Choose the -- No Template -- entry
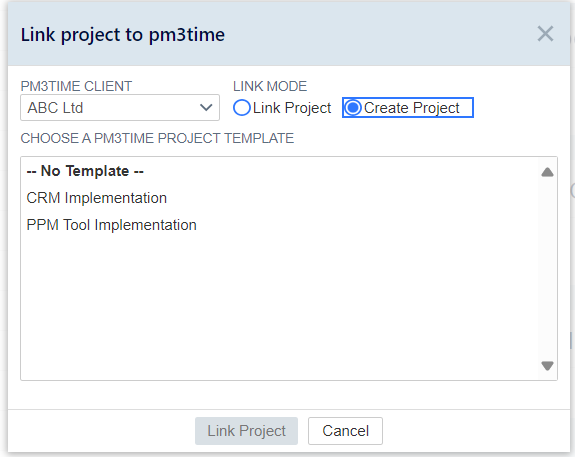This screenshot has width=575, height=457. click(x=85, y=171)
